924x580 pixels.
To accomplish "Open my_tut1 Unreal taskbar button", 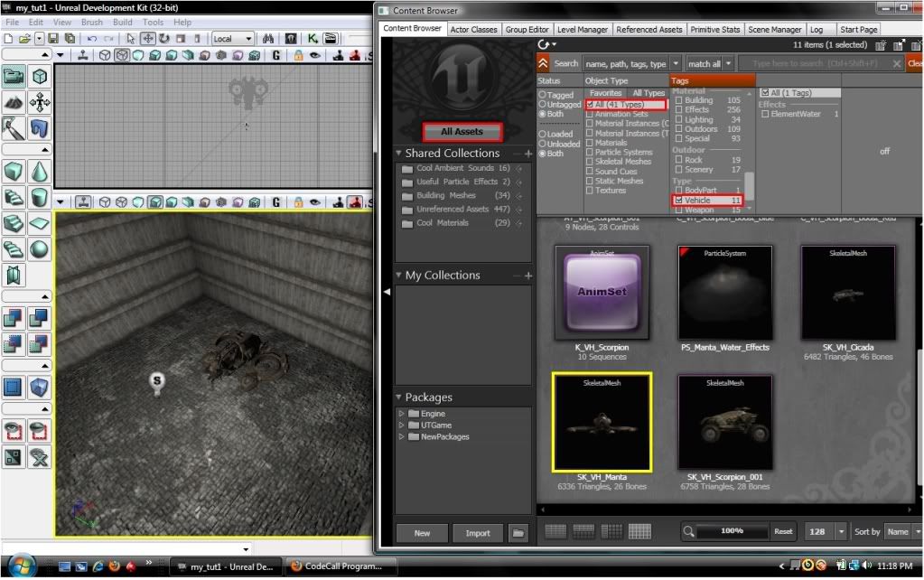I will (x=227, y=567).
